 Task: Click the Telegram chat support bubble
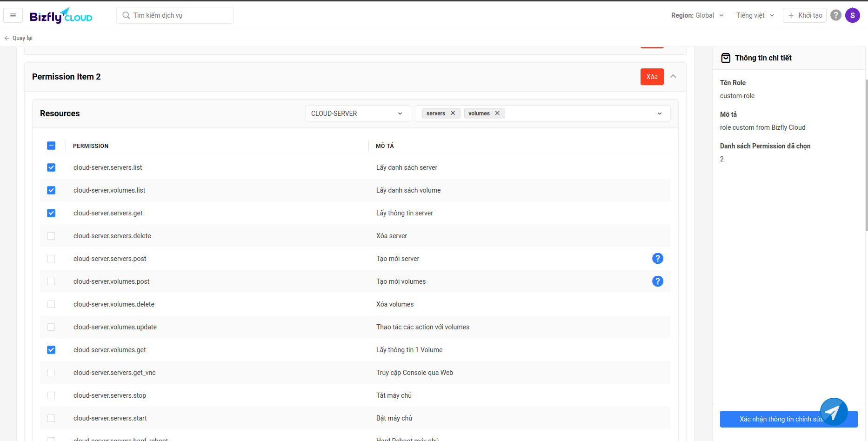click(834, 412)
